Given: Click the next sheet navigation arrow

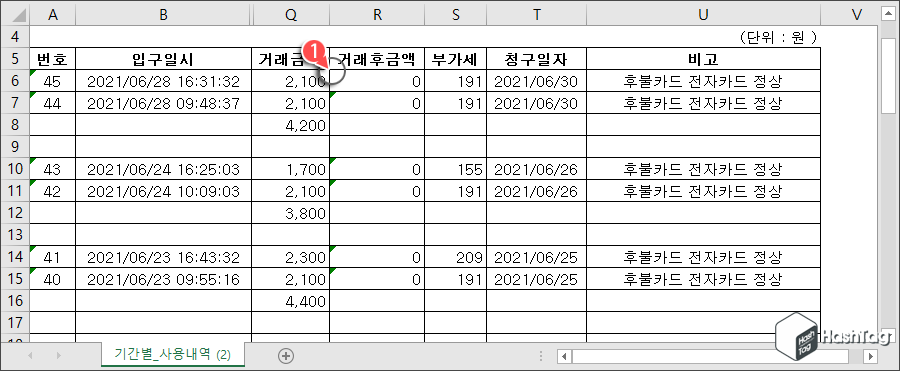Looking at the screenshot, I should click(58, 356).
